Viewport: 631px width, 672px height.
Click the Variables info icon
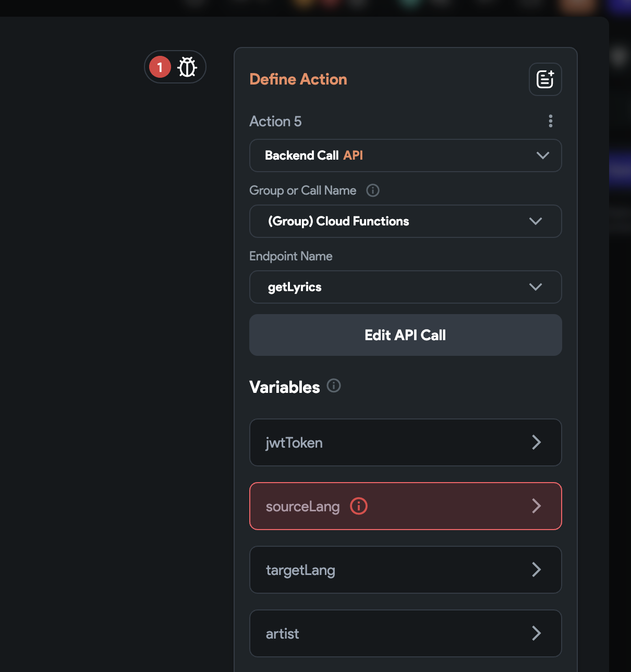[x=334, y=386]
